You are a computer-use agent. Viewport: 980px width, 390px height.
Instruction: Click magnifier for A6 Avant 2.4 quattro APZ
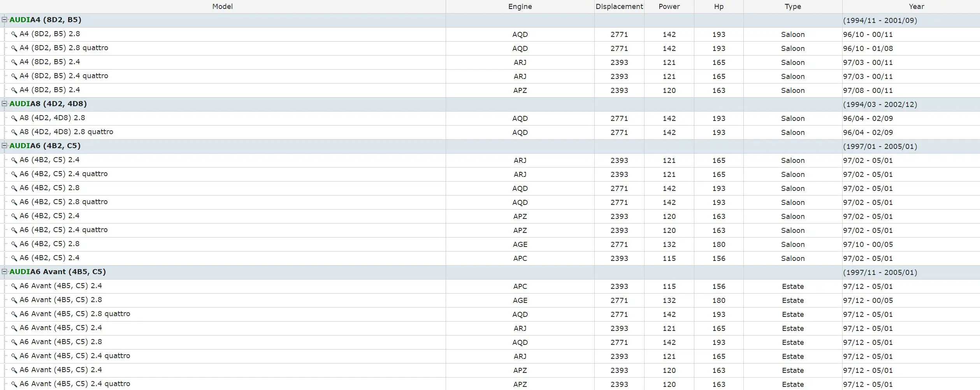click(14, 384)
